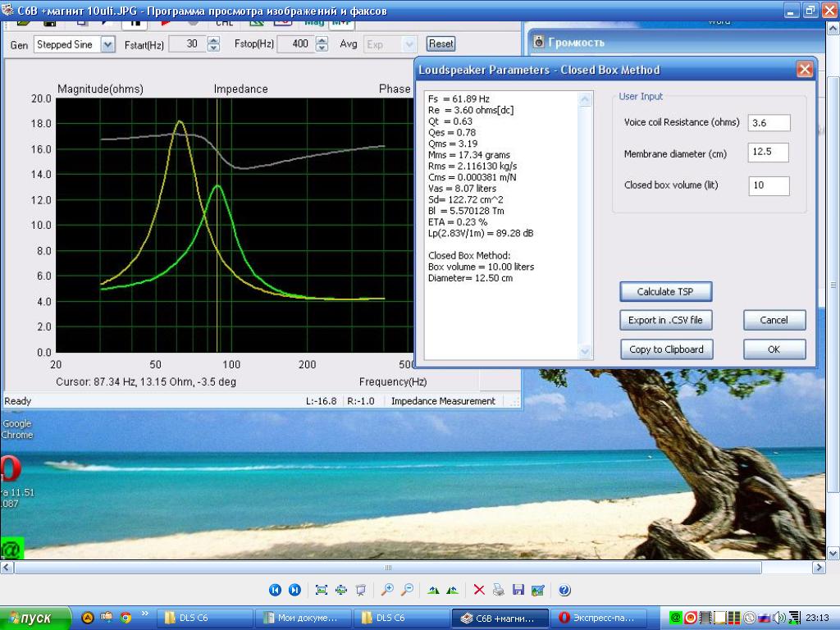This screenshot has width=840, height=630.
Task: Click the Fstop(Hz) field showing 400
Action: pos(296,44)
